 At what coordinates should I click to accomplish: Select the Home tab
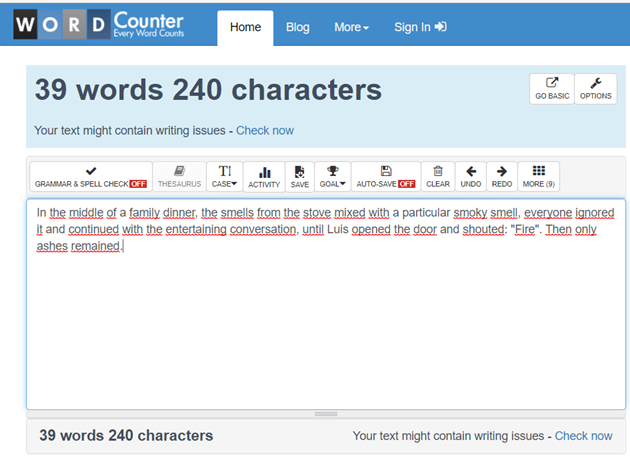(x=245, y=27)
